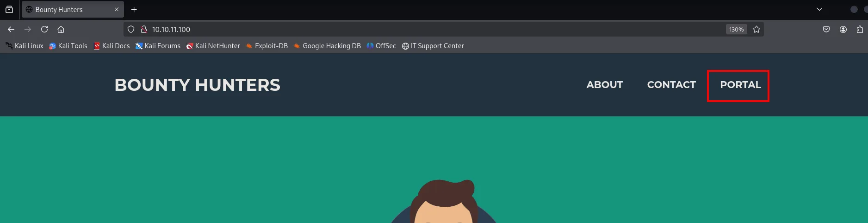Click the insecure connection padlock icon
Image resolution: width=868 pixels, height=223 pixels.
point(144,29)
